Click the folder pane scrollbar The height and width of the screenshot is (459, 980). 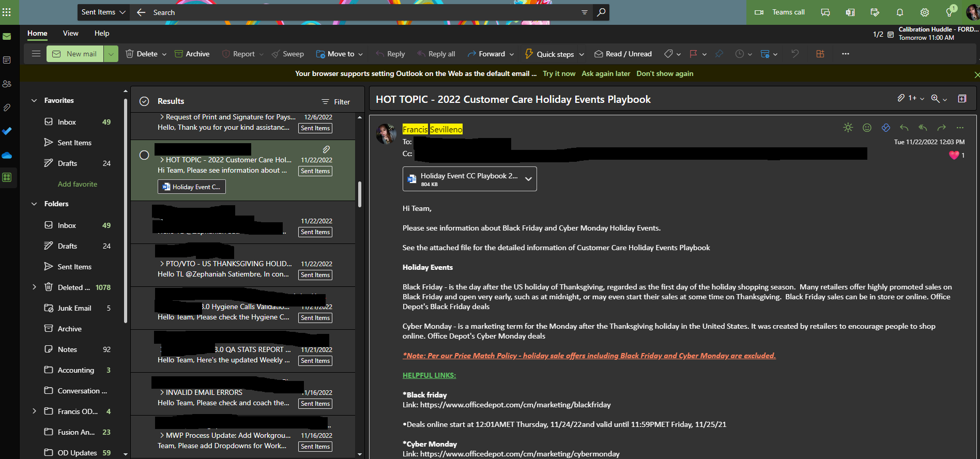pyautogui.click(x=126, y=212)
